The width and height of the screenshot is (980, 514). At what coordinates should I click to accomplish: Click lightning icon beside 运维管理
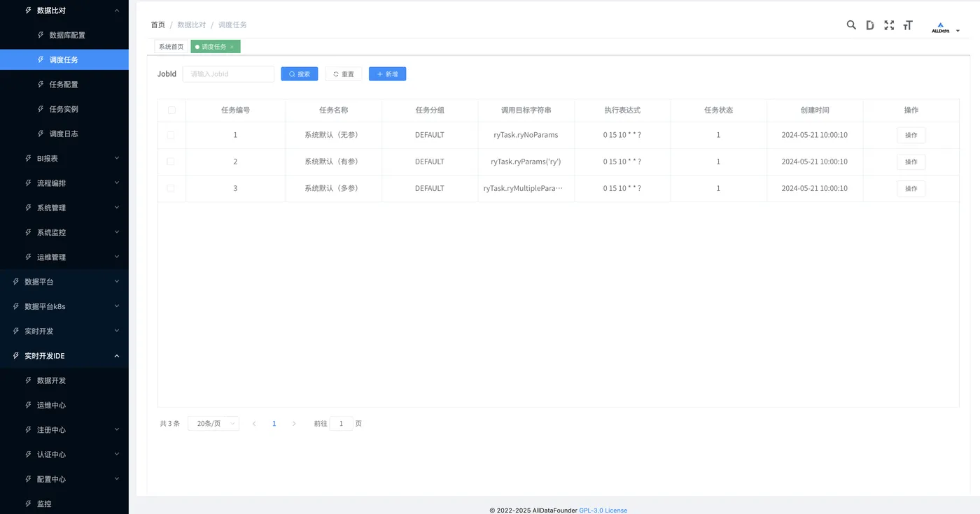point(29,257)
